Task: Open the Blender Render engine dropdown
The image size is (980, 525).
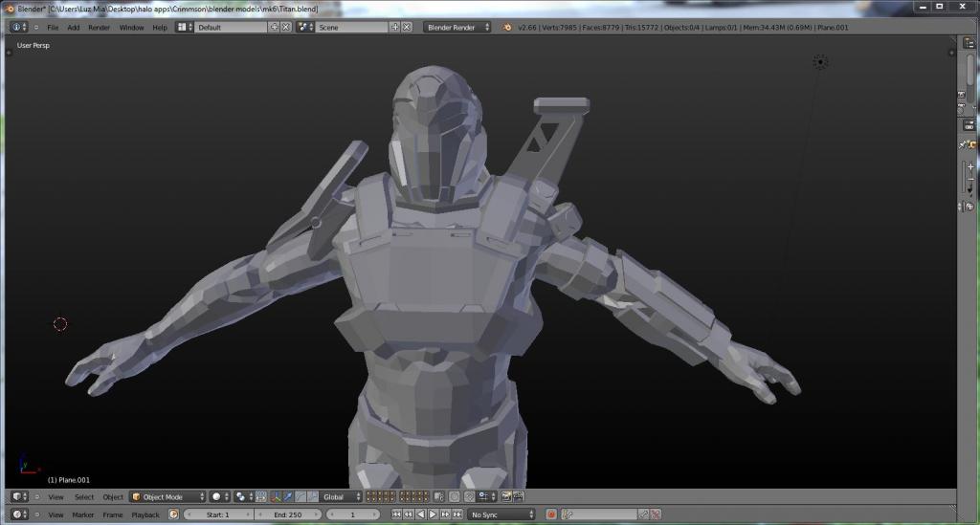Action: 457,28
